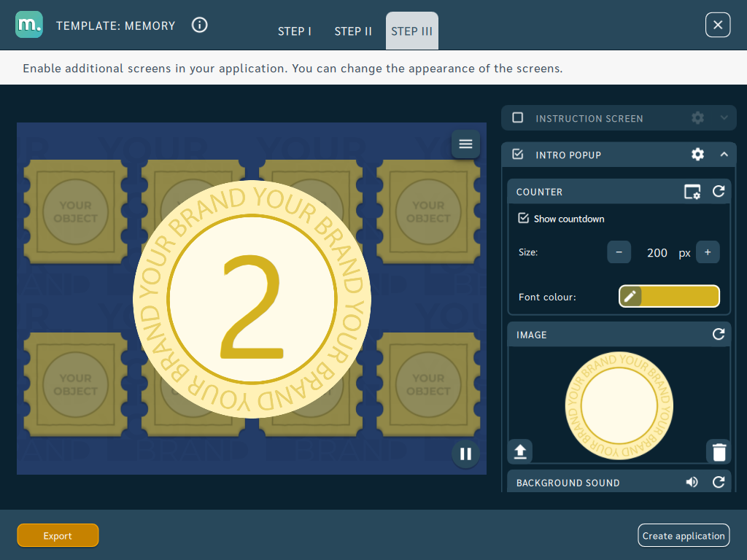Pause the countdown preview
Image resolution: width=747 pixels, height=560 pixels.
(465, 454)
